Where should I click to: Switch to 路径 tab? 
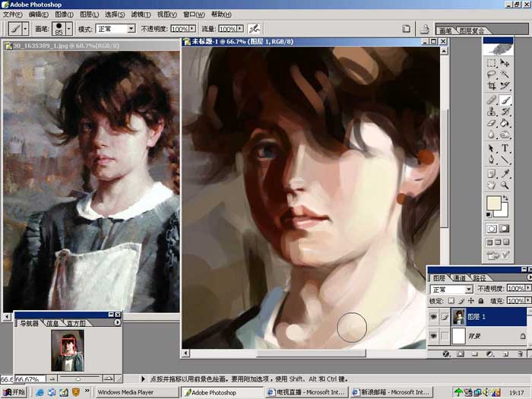(479, 278)
